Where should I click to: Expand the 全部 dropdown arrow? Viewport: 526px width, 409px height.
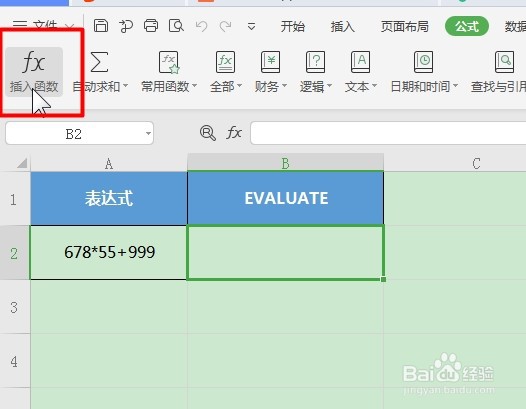[240, 86]
